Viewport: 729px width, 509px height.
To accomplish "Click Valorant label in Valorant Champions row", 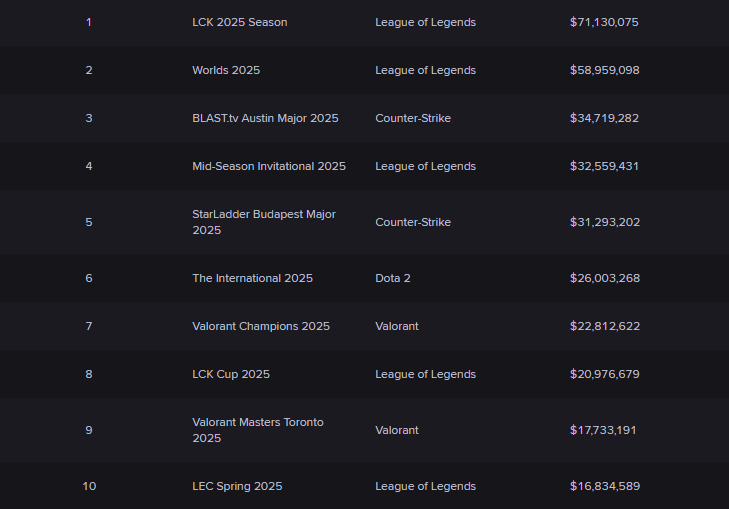I will click(397, 326).
